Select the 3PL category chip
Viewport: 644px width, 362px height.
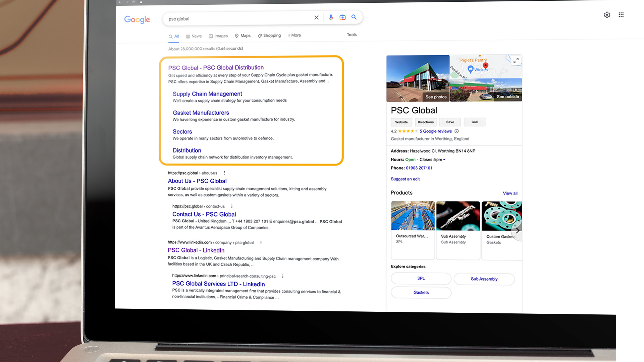421,279
